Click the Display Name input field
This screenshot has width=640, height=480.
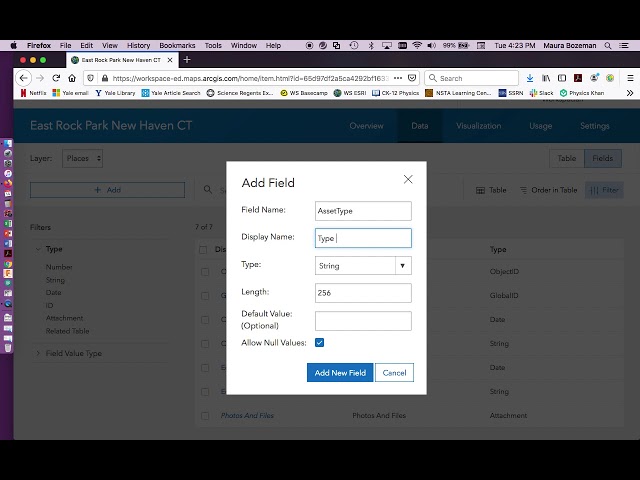pyautogui.click(x=363, y=238)
